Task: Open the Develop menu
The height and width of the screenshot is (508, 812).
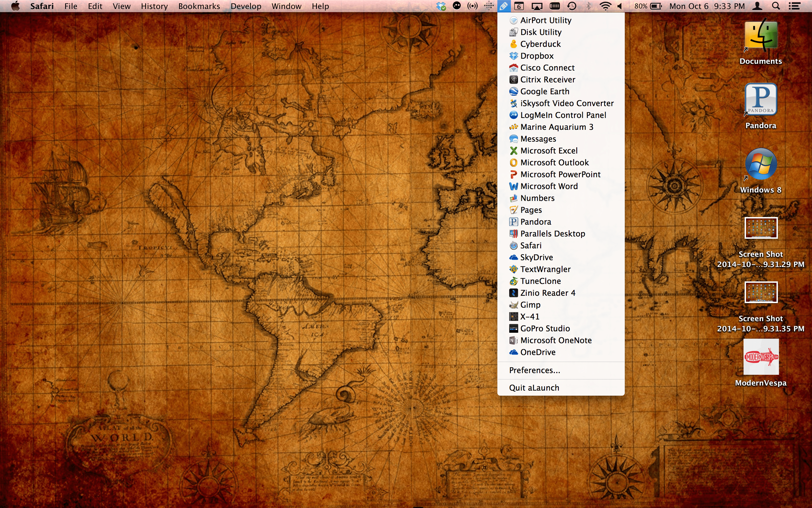Action: (x=246, y=6)
